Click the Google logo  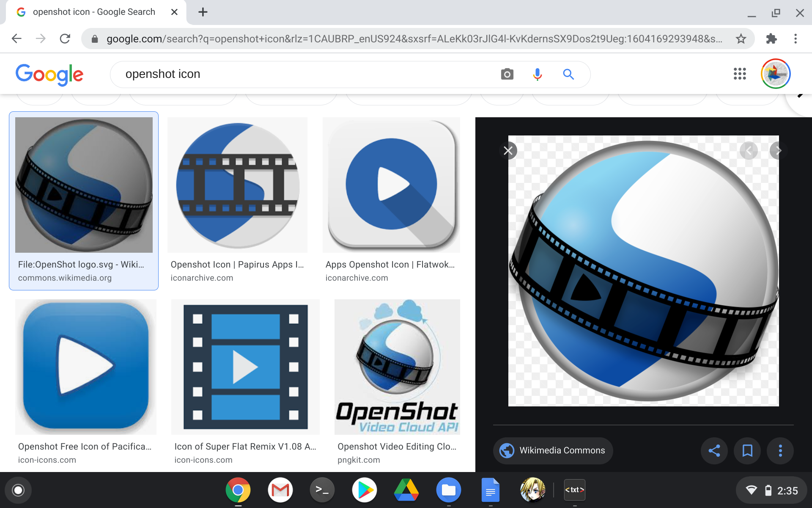(x=49, y=75)
